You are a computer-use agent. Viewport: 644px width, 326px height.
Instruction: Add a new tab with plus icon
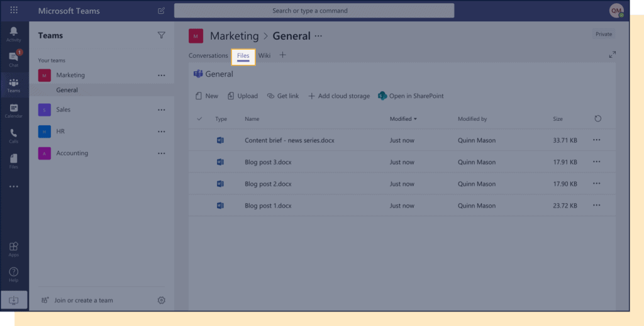pos(282,55)
